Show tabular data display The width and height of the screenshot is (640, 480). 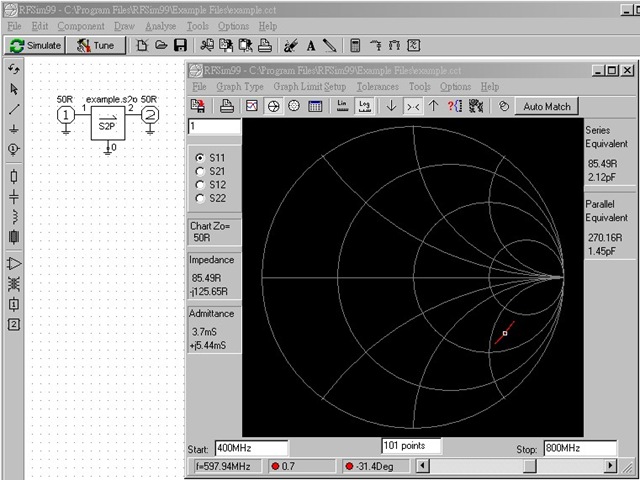[x=315, y=106]
